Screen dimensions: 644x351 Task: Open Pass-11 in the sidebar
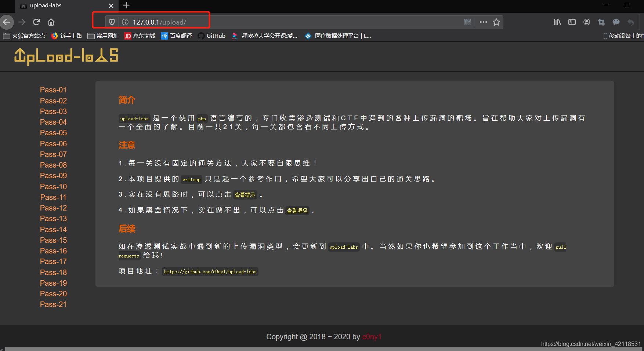(53, 197)
